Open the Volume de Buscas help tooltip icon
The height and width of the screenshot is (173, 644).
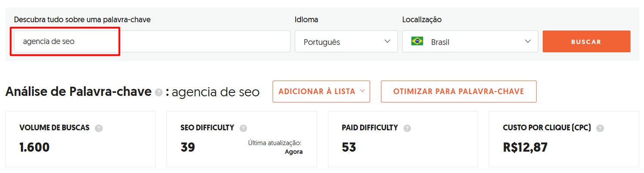[99, 128]
